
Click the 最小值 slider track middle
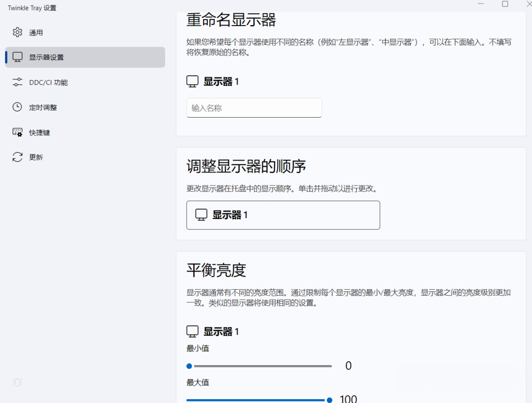[259, 366]
